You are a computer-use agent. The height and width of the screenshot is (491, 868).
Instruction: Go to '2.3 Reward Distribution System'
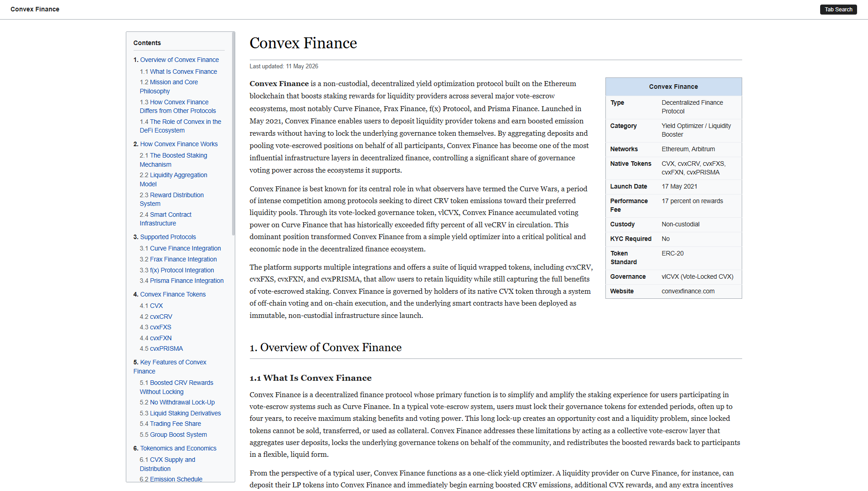pyautogui.click(x=171, y=199)
